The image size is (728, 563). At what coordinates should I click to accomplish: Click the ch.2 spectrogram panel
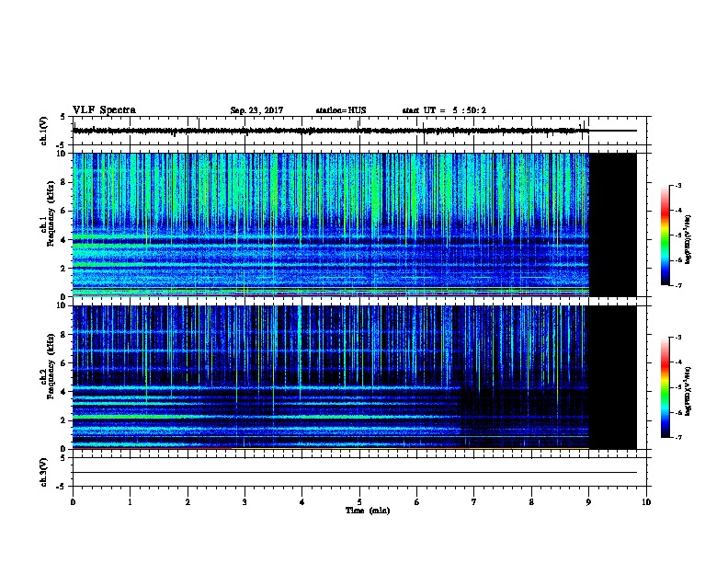[359, 377]
